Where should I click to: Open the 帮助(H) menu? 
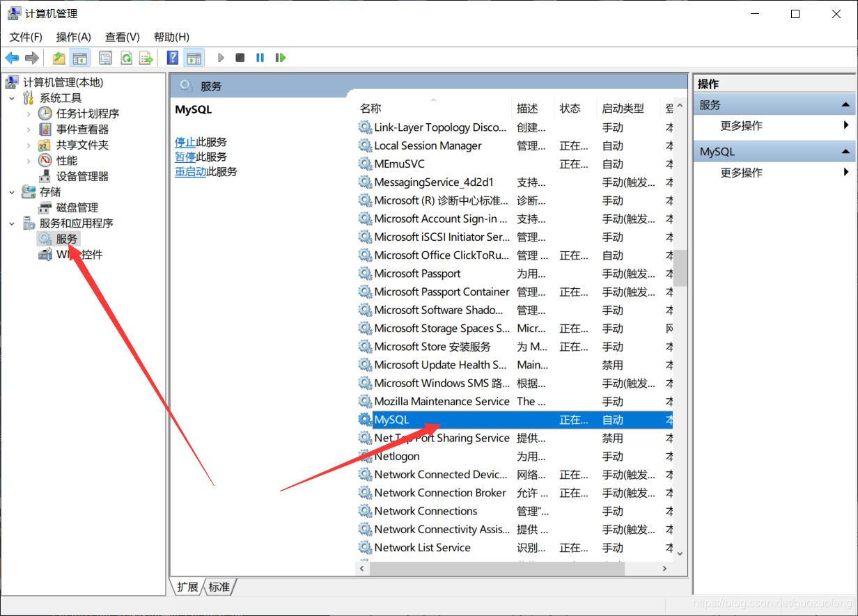point(171,37)
